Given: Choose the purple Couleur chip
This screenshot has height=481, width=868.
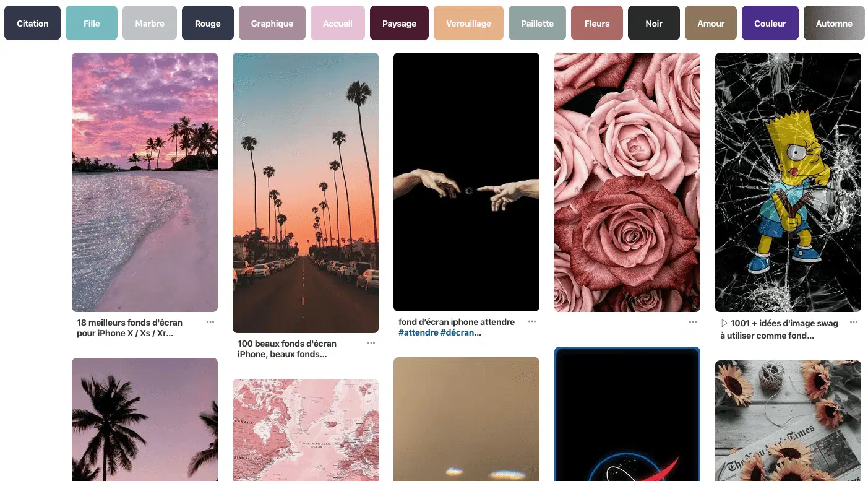Looking at the screenshot, I should 770,23.
